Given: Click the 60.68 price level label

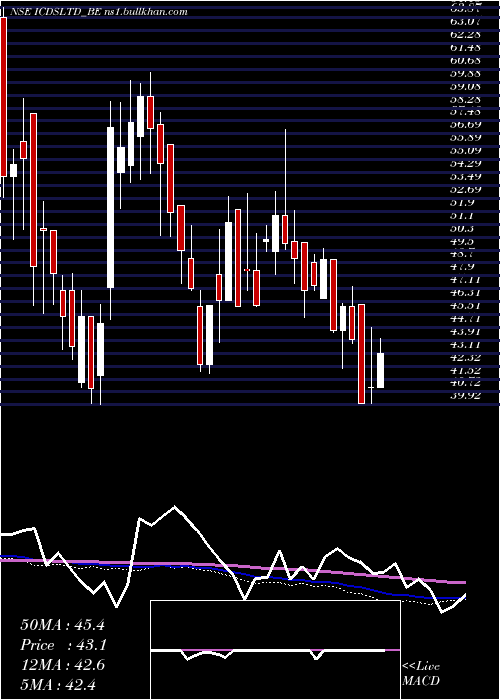Looking at the screenshot, I should [467, 59].
